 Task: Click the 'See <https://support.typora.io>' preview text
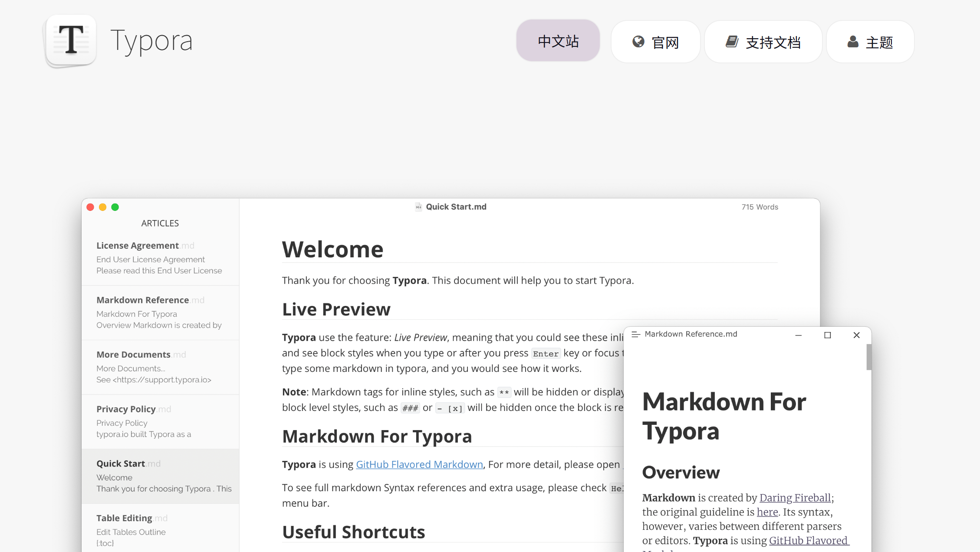(154, 380)
